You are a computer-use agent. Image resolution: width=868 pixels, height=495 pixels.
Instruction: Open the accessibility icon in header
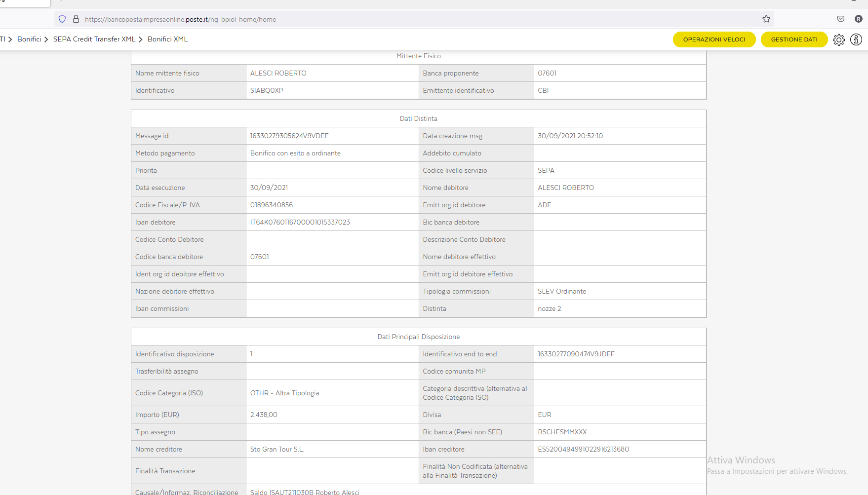click(856, 39)
